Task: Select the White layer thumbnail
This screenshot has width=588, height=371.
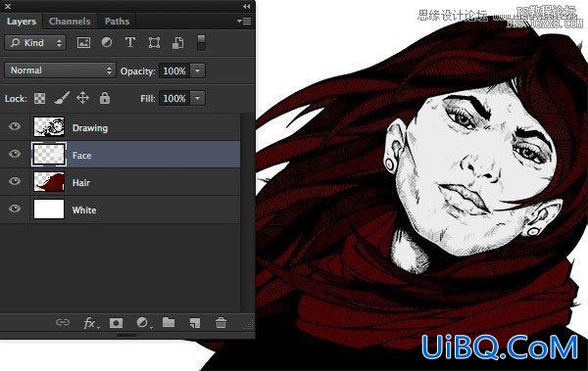Action: pos(49,209)
